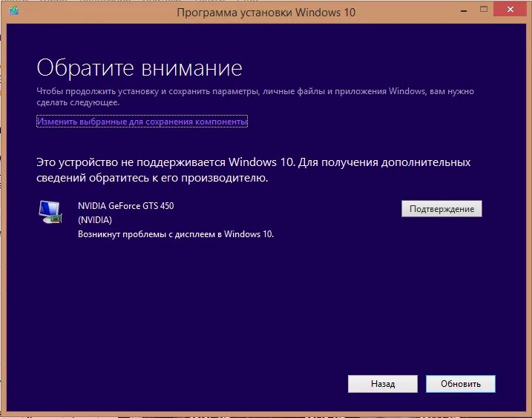Close the Windows 10 setup window
Screen dimensions: 532x418
pos(510,10)
